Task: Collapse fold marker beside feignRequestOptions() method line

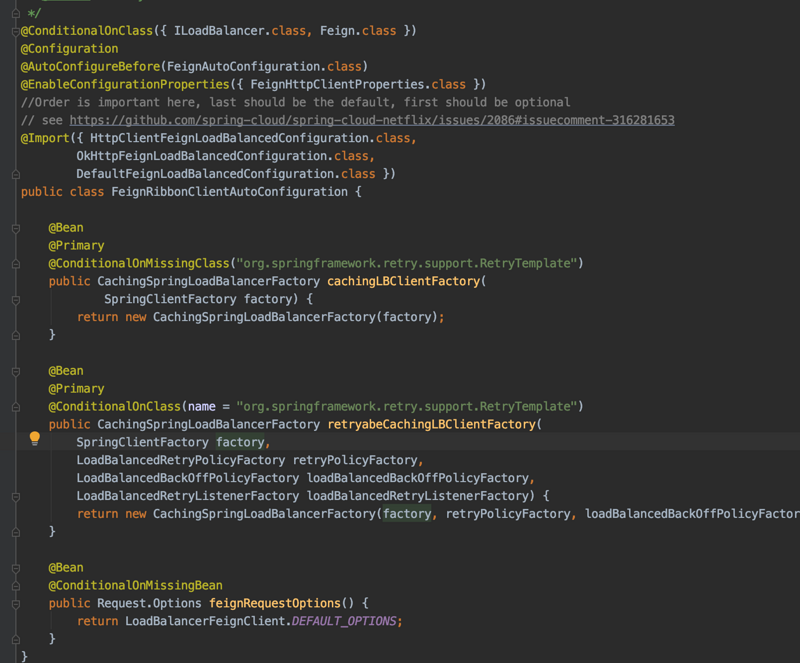Action: point(16,604)
